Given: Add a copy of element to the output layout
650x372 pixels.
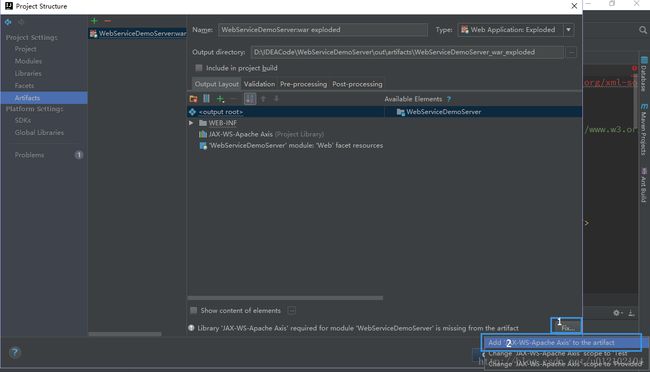Looking at the screenshot, I should click(221, 99).
